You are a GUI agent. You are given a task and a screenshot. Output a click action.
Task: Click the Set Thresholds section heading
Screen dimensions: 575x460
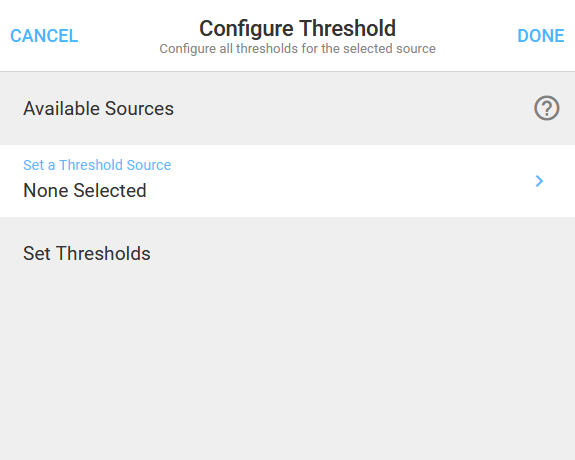pyautogui.click(x=87, y=253)
